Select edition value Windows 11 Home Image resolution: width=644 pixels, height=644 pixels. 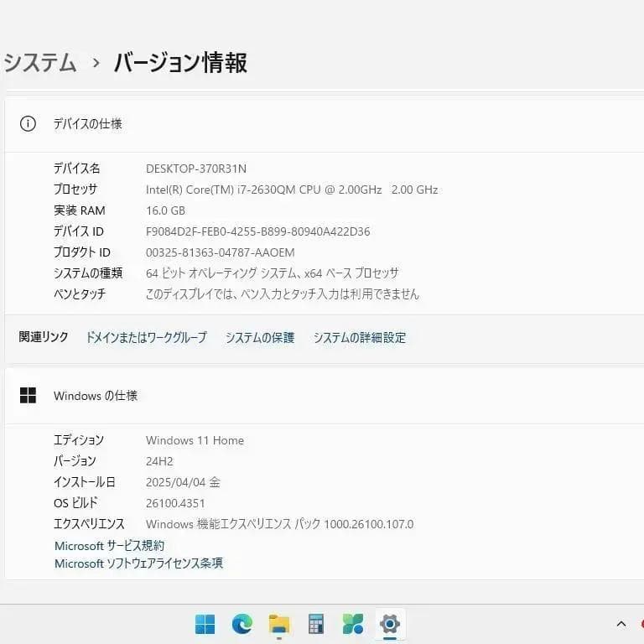195,440
